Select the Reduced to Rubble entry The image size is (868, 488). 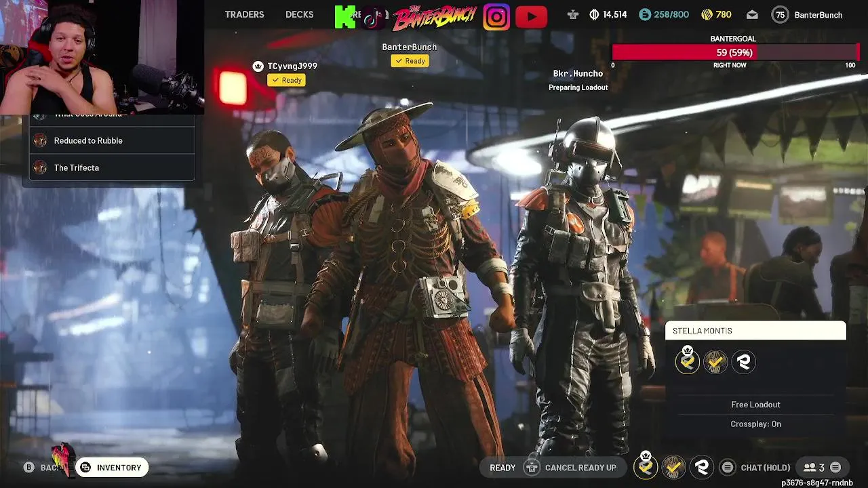click(112, 140)
